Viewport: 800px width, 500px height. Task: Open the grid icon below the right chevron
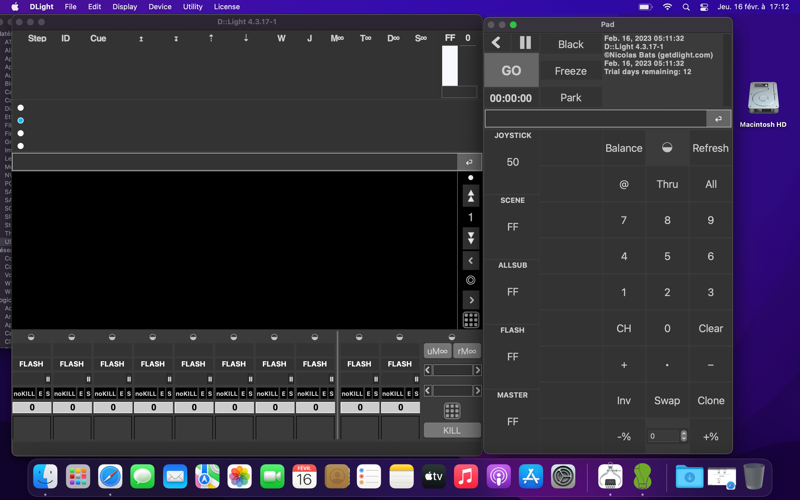point(471,320)
